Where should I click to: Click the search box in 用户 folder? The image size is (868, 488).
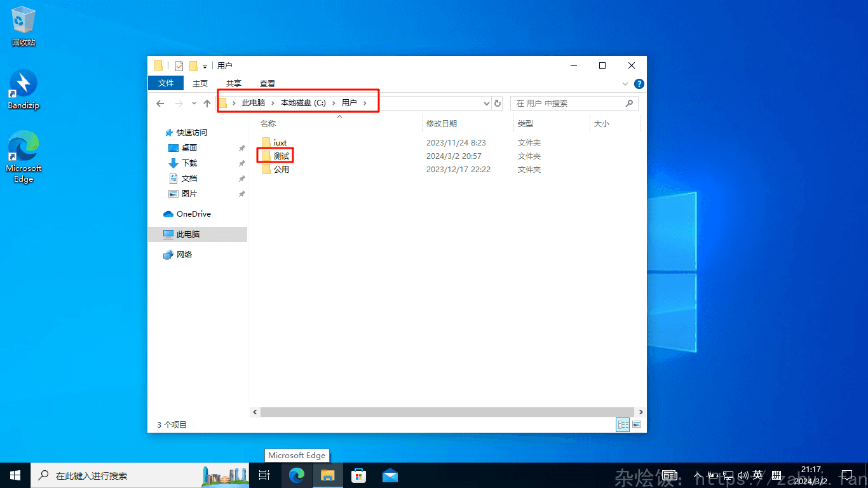coord(569,104)
